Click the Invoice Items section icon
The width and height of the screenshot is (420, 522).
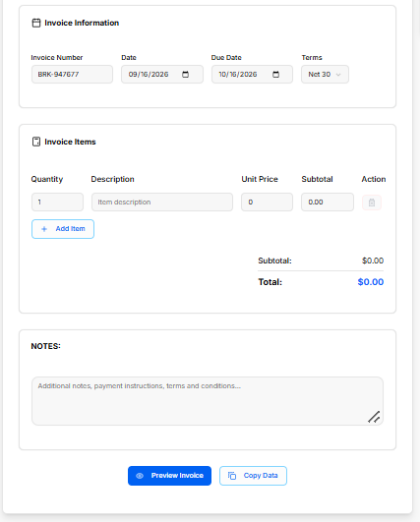36,142
